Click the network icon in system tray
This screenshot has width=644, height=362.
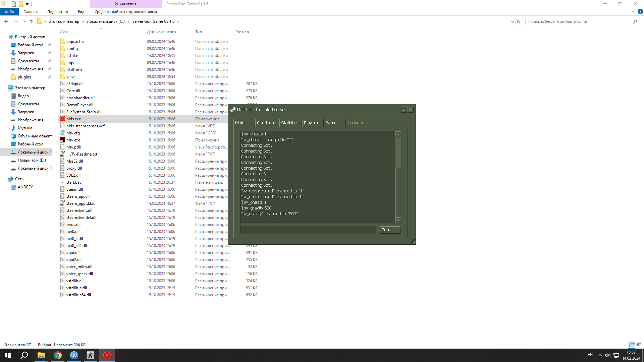(616, 355)
